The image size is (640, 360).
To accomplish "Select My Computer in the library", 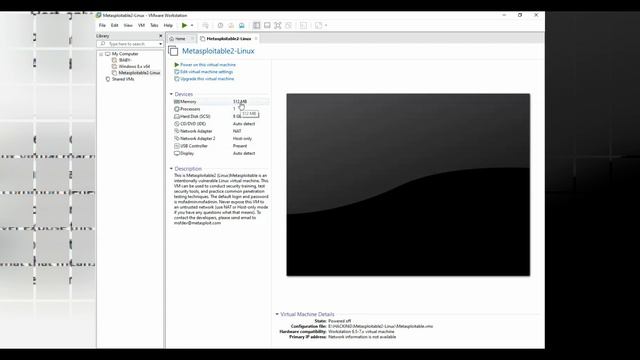I will (125, 54).
